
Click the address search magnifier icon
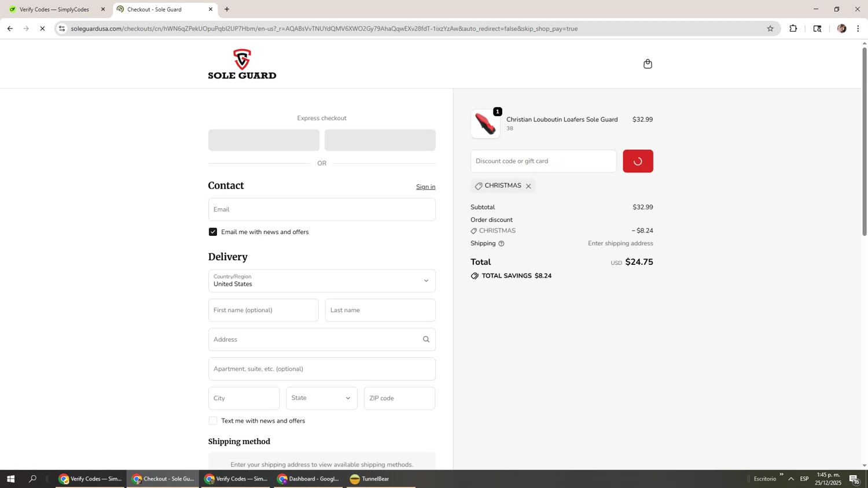click(426, 339)
